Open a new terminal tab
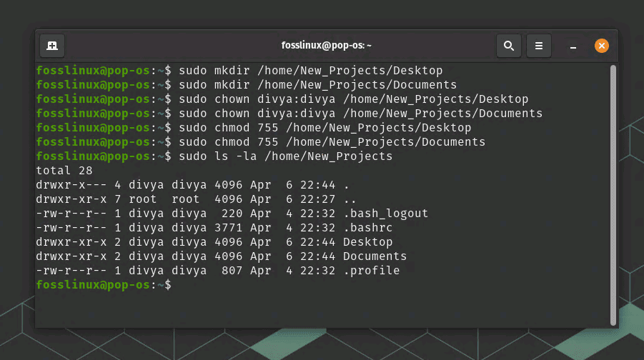Image resolution: width=644 pixels, height=360 pixels. coord(52,46)
